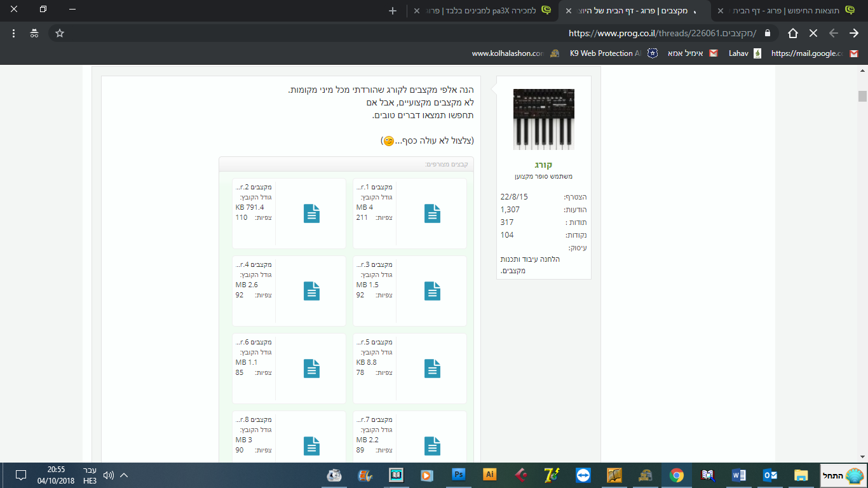Screen dimensions: 868x488
Task: Click the מקצבים 4 file name
Action: pyautogui.click(x=255, y=265)
